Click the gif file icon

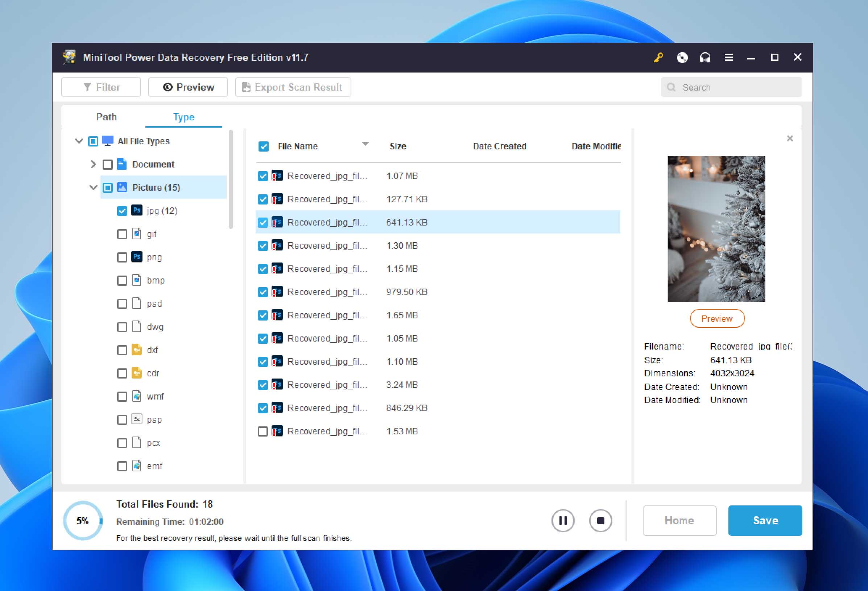137,234
